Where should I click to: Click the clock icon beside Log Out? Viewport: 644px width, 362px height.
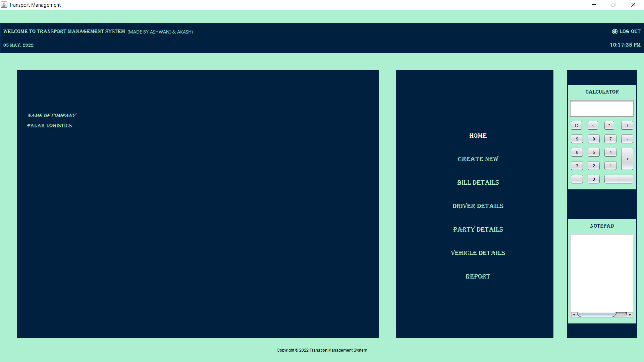click(615, 31)
